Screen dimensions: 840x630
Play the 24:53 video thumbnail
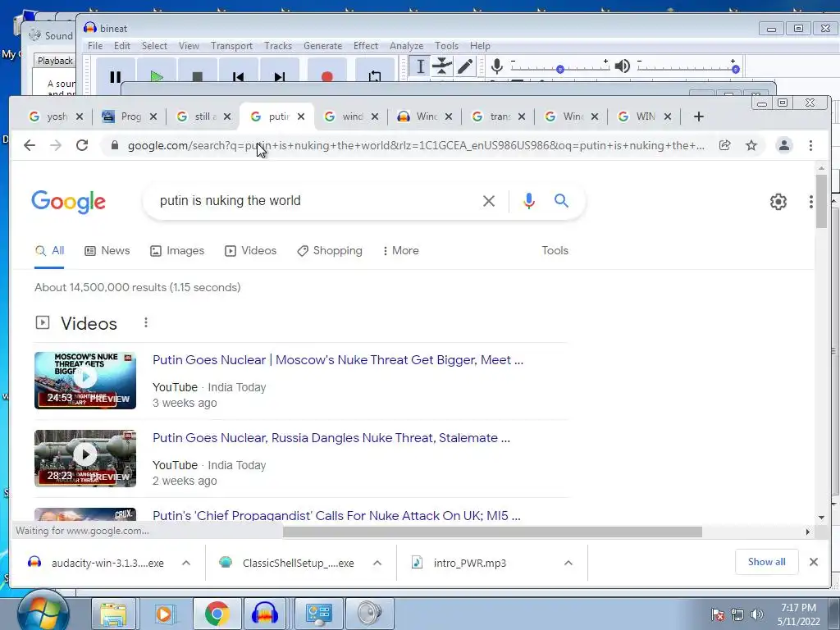(x=85, y=381)
